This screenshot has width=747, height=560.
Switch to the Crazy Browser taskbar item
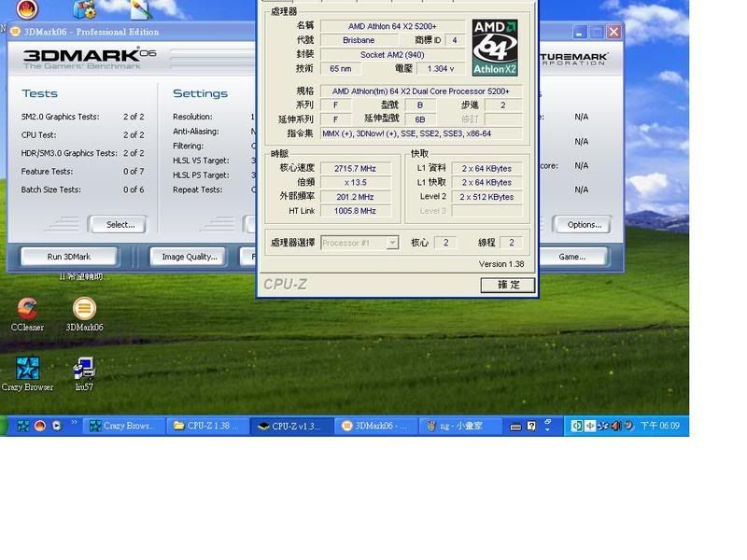click(x=121, y=426)
